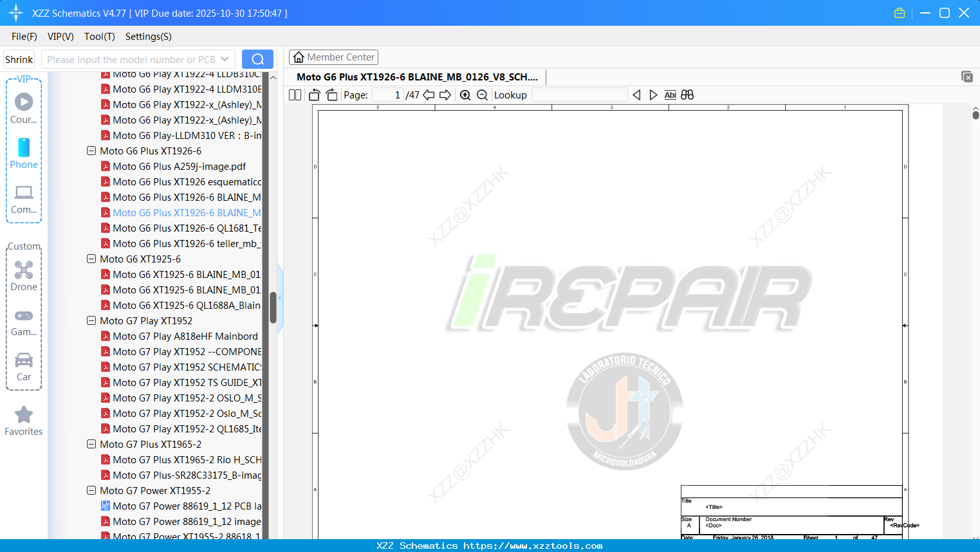The image size is (980, 552).
Task: Zoom in on the schematic
Action: pos(465,95)
